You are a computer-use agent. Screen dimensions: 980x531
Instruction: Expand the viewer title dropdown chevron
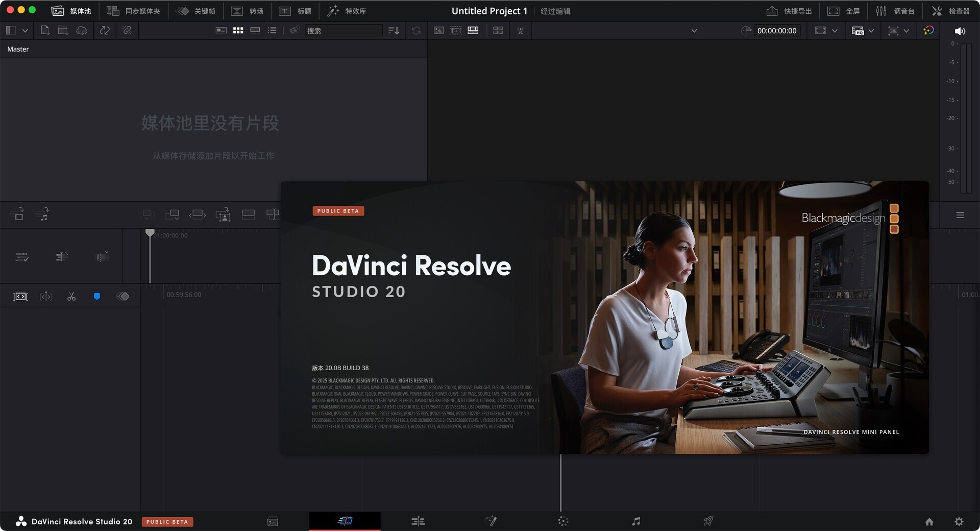pos(694,31)
